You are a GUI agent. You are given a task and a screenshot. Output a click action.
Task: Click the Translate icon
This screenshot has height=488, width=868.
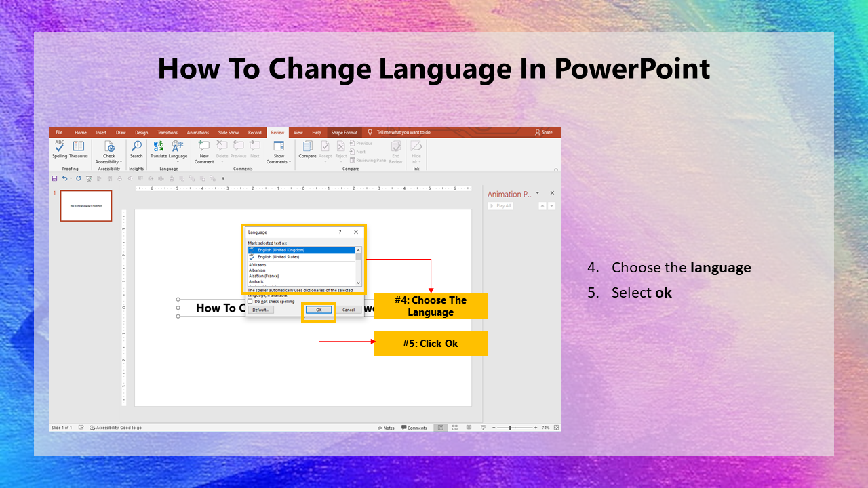159,146
